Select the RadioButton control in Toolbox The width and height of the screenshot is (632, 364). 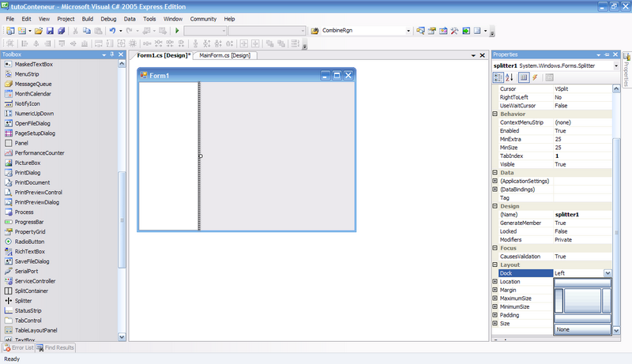point(29,242)
